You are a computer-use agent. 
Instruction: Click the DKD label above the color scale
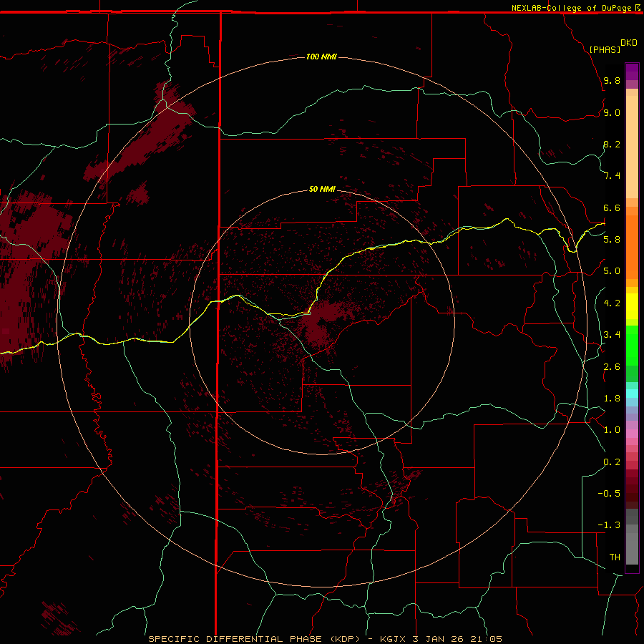[x=629, y=43]
